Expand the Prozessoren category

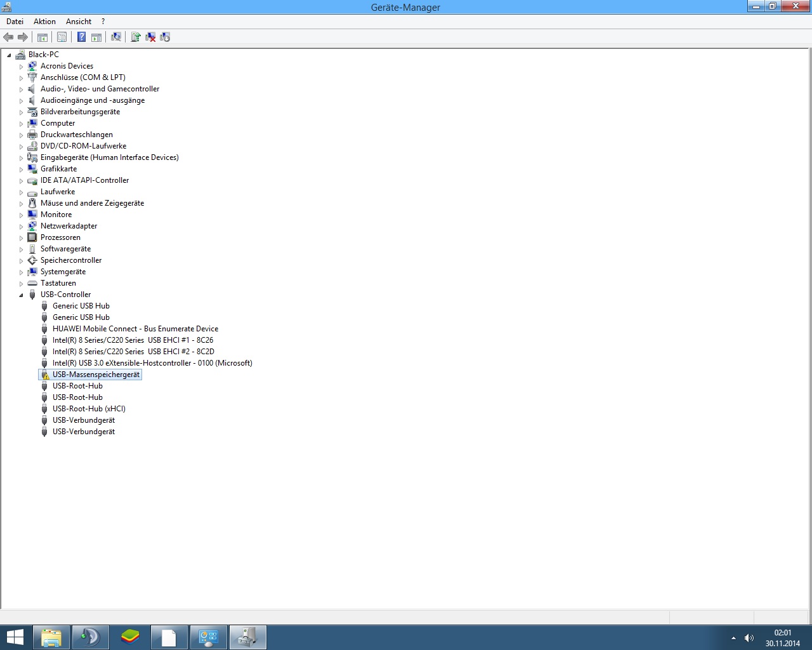21,238
